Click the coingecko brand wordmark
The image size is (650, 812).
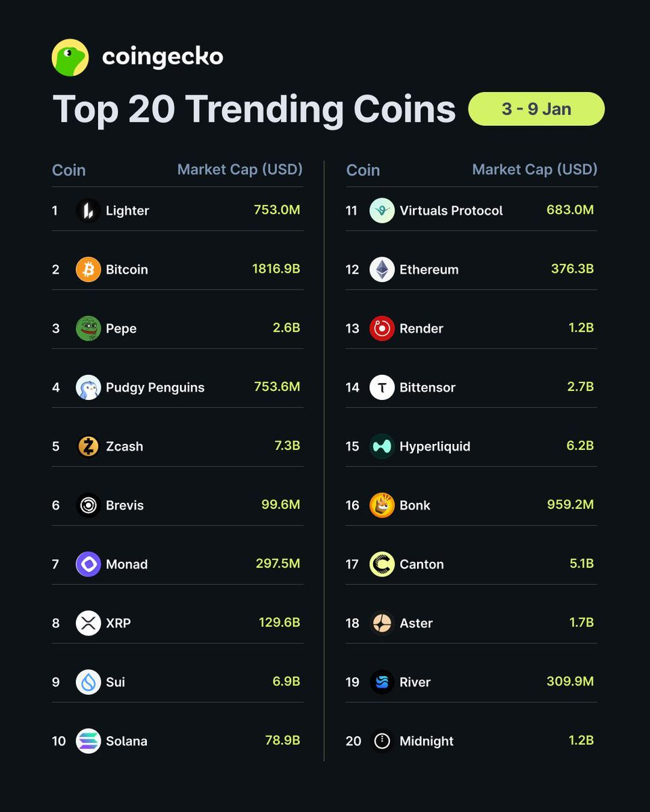[162, 58]
